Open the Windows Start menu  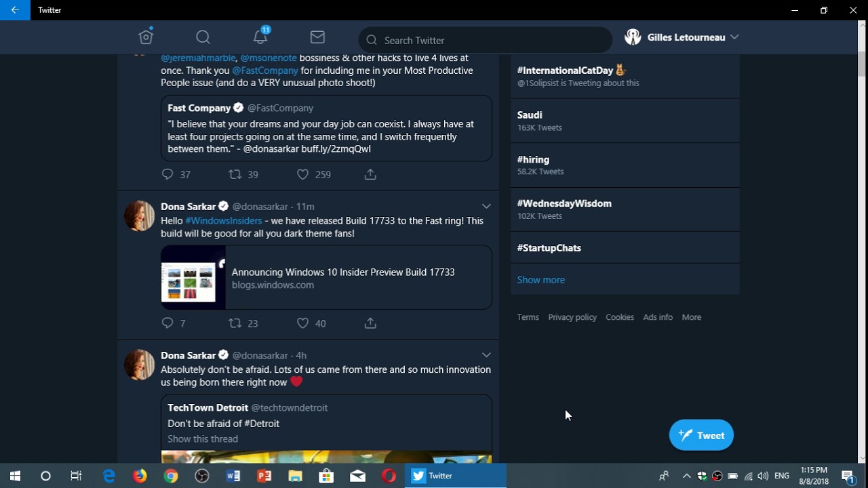click(x=15, y=476)
